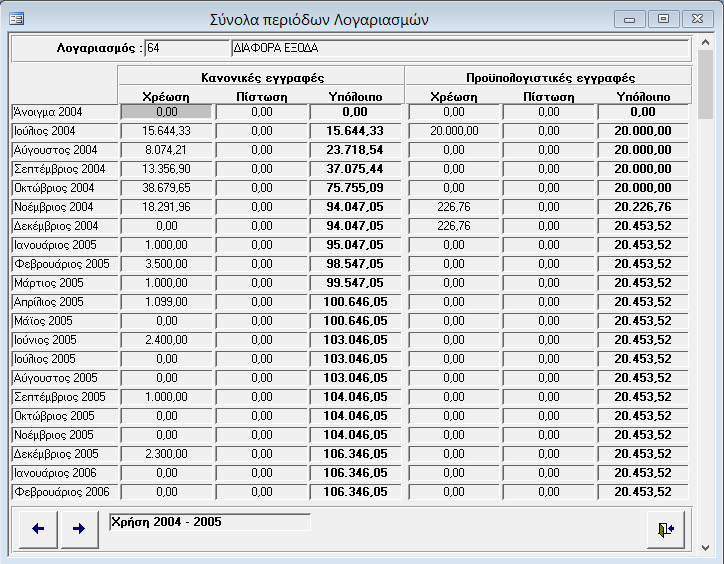Click the Κανονικές εγγραφές section header
Screen dimensions: 724x564
click(x=261, y=77)
